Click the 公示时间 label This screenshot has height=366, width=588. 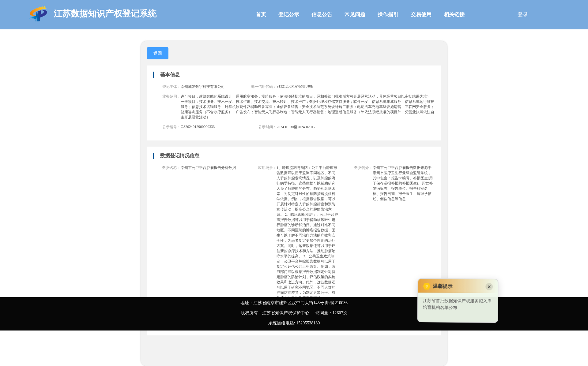(267, 127)
